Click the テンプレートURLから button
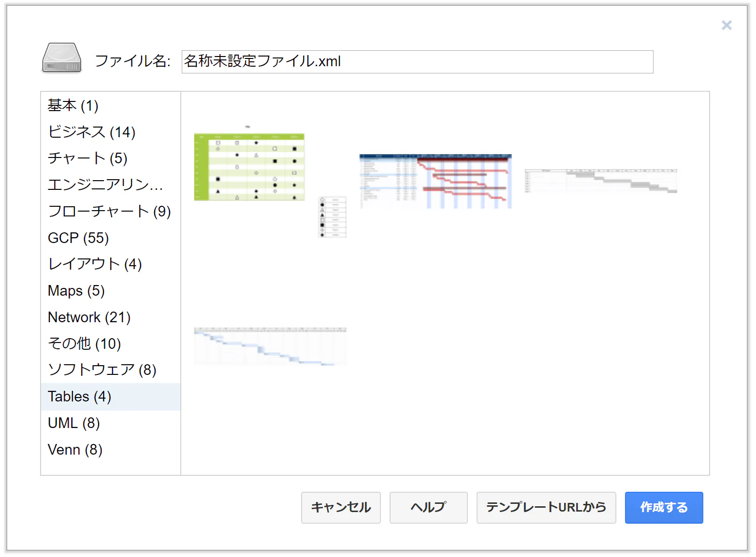756x557 pixels. 546,507
